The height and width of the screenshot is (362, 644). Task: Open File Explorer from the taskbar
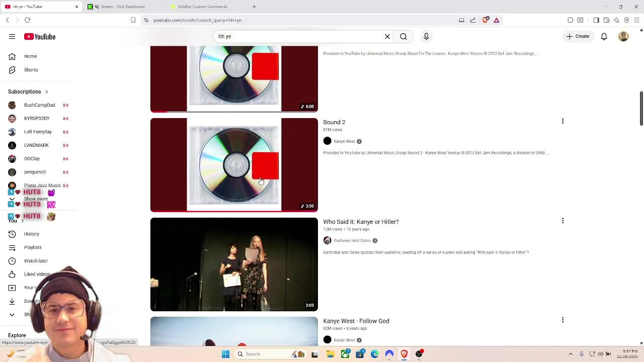coord(330,354)
